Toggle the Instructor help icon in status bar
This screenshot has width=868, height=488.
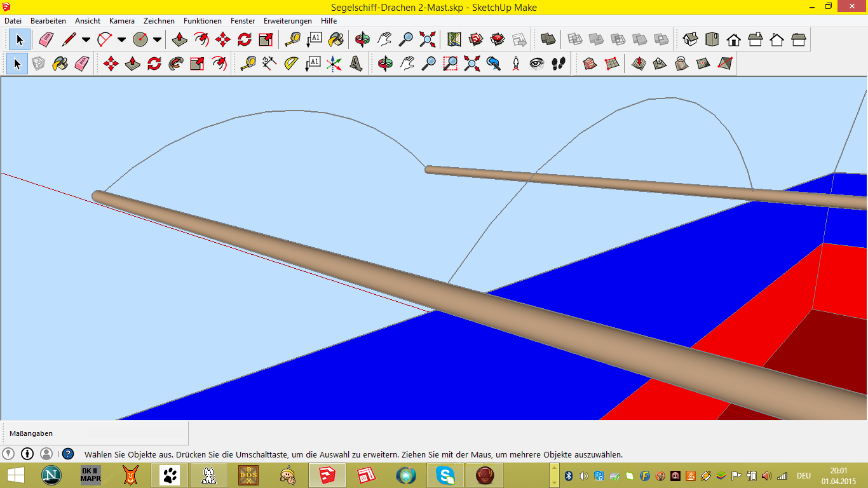pyautogui.click(x=68, y=454)
